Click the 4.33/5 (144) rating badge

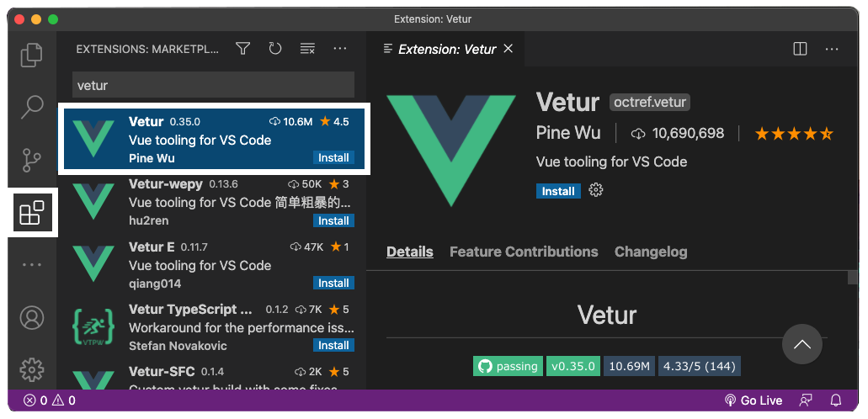(699, 367)
